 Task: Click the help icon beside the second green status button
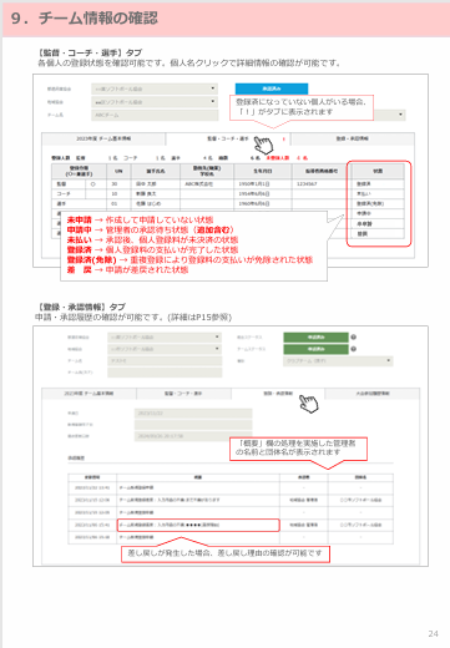click(353, 349)
